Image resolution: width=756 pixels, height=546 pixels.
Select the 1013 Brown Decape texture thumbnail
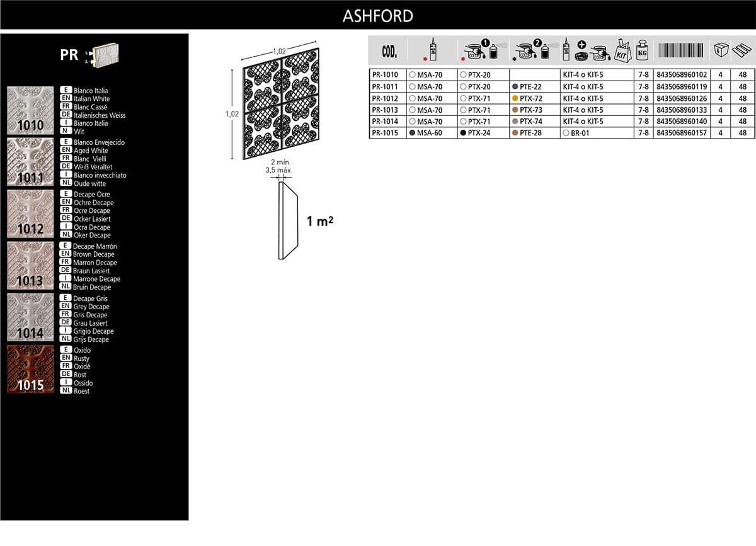(30, 266)
